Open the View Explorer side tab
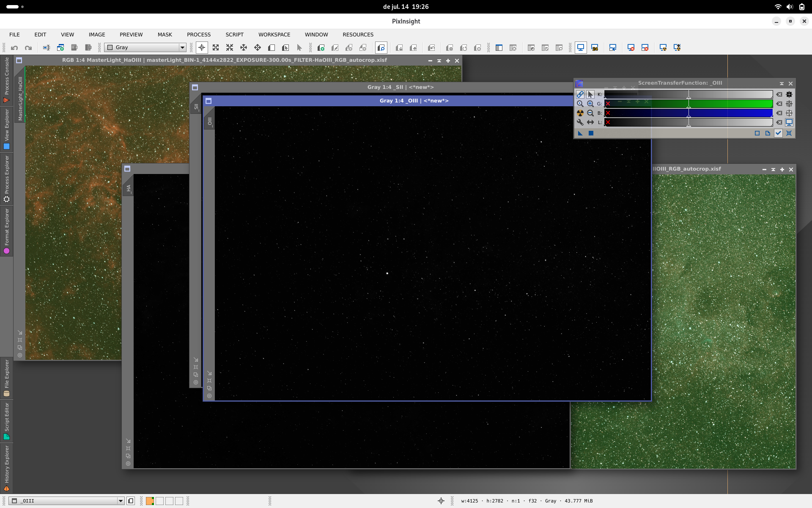 (x=6, y=129)
